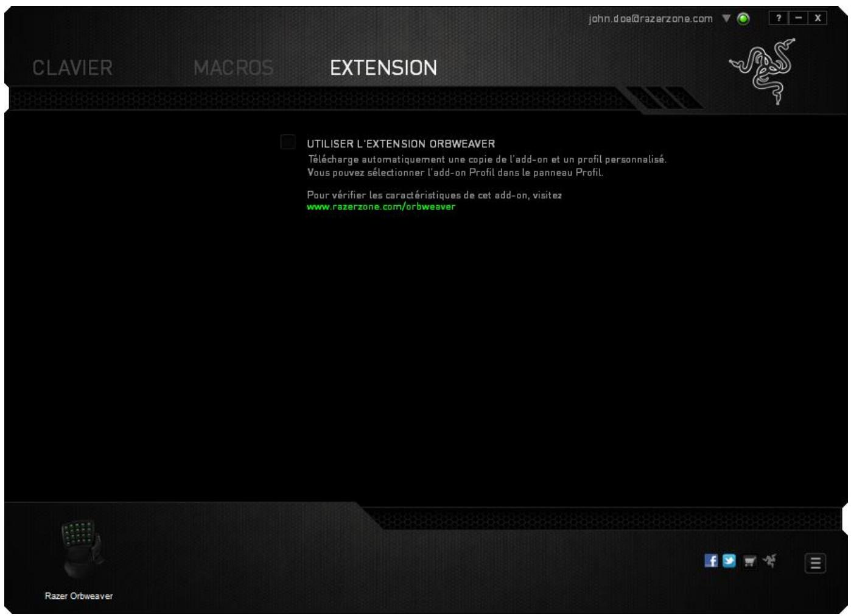Open the Razer store cart icon
Screen dimensions: 851x616
pyautogui.click(x=750, y=561)
